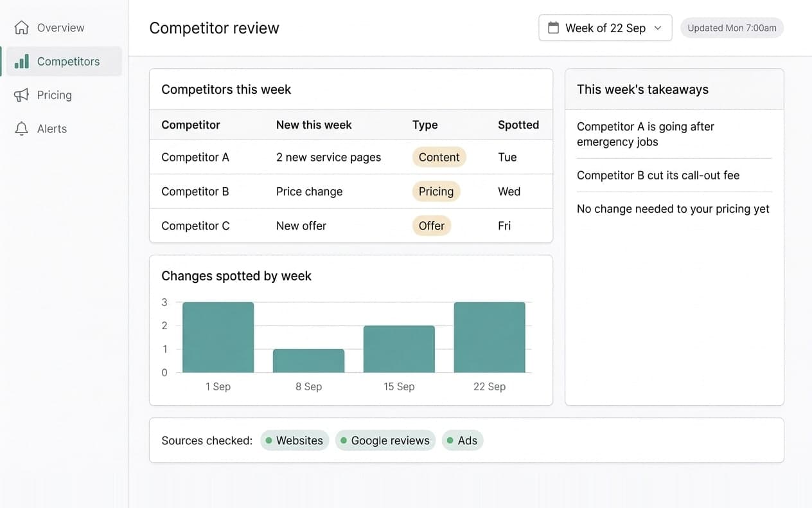Screen dimensions: 812x508
Task: Click takeaway 'No change needed to your pricing yet'
Action: pos(673,209)
